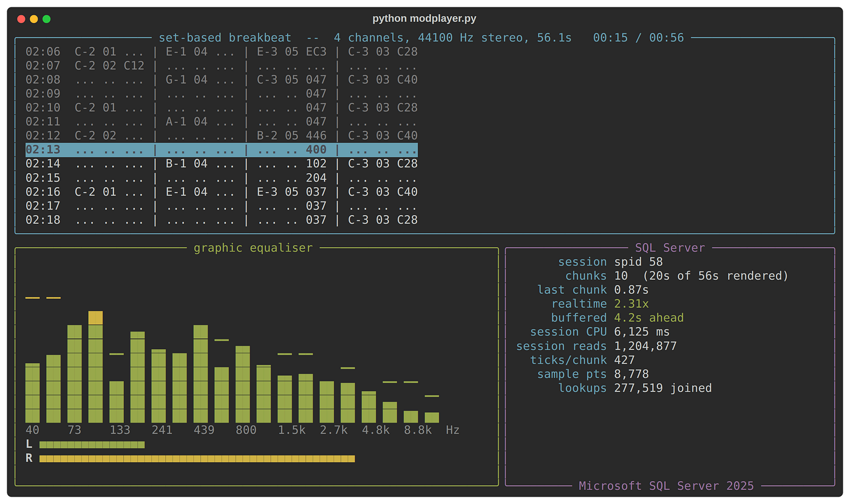Click the window title 'python modplayer.py'
The image size is (850, 504).
point(425,19)
